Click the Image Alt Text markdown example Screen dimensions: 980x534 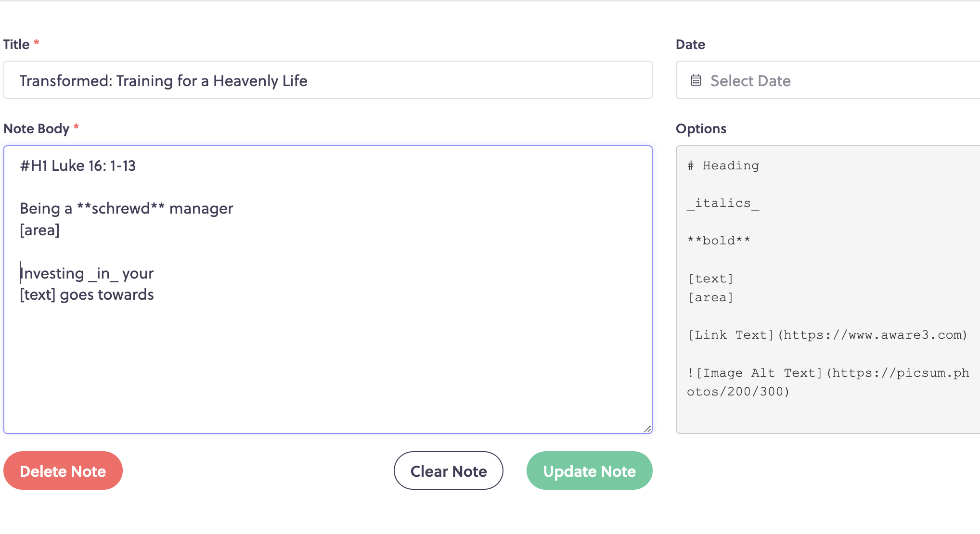[828, 382]
